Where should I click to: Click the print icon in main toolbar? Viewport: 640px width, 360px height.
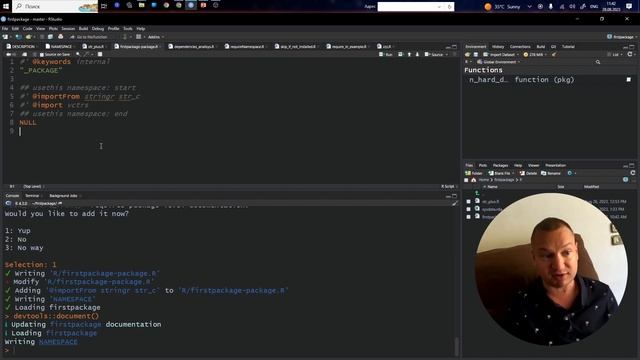(60, 37)
